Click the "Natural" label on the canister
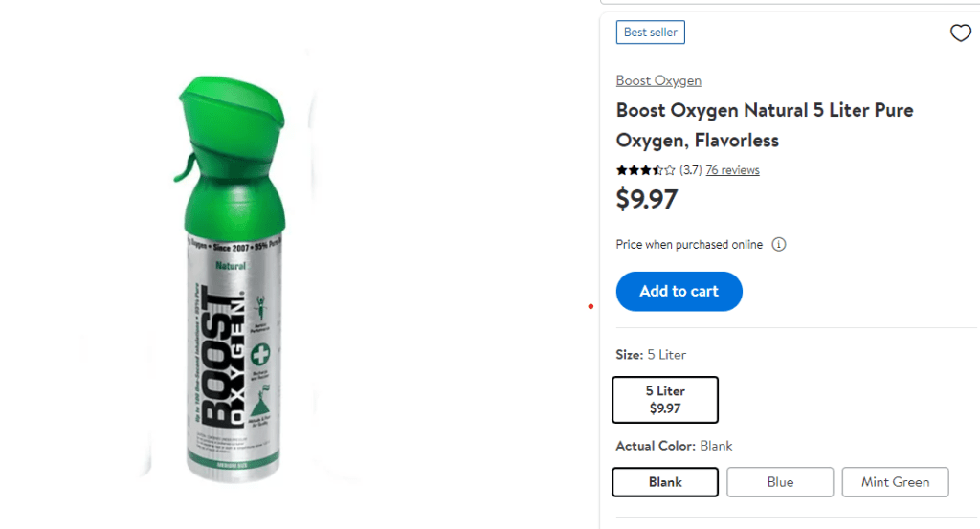 coord(231,266)
